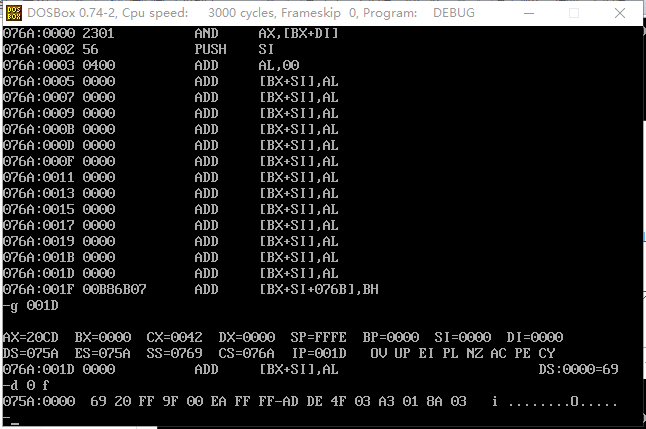Click segment register SS=0769
This screenshot has height=429, width=646.
pyautogui.click(x=175, y=354)
